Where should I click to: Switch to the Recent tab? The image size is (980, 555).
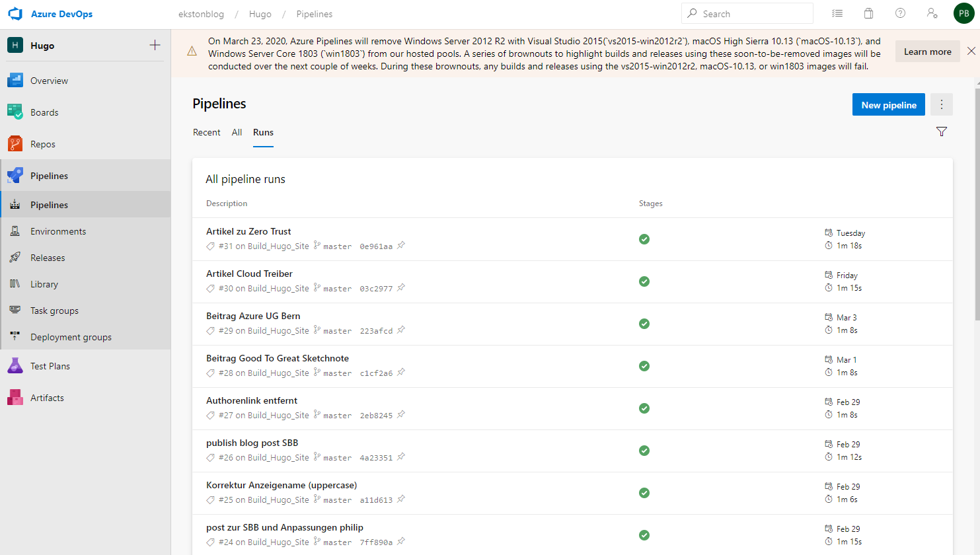click(207, 132)
